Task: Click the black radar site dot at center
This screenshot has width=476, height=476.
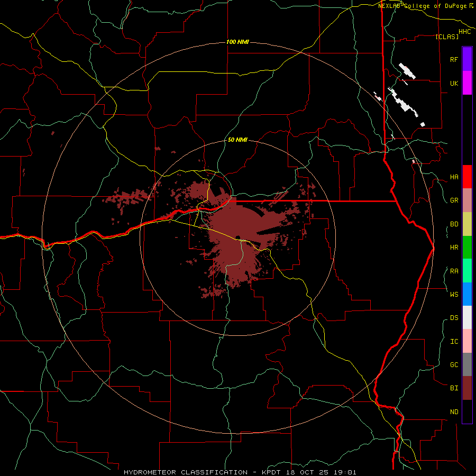Action: pyautogui.click(x=238, y=237)
